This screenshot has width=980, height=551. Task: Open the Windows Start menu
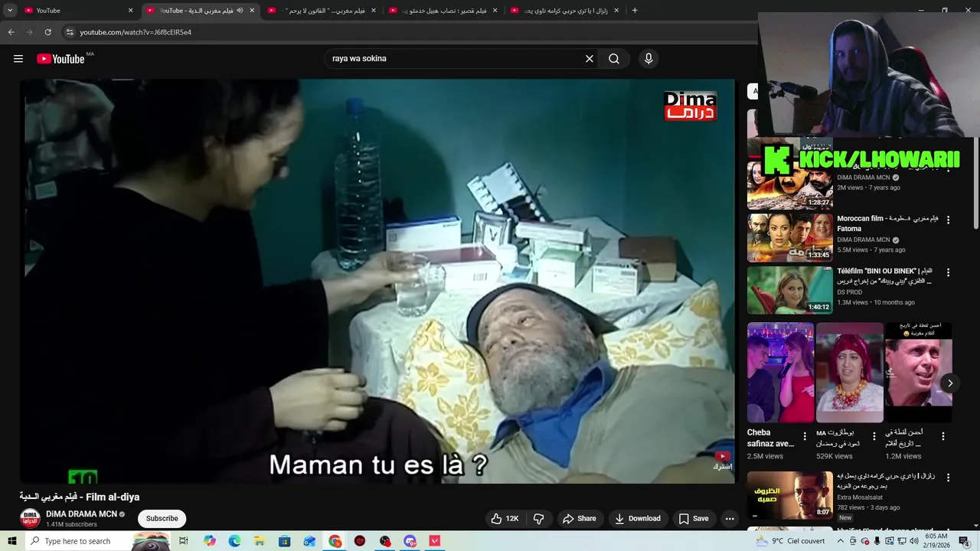[11, 541]
